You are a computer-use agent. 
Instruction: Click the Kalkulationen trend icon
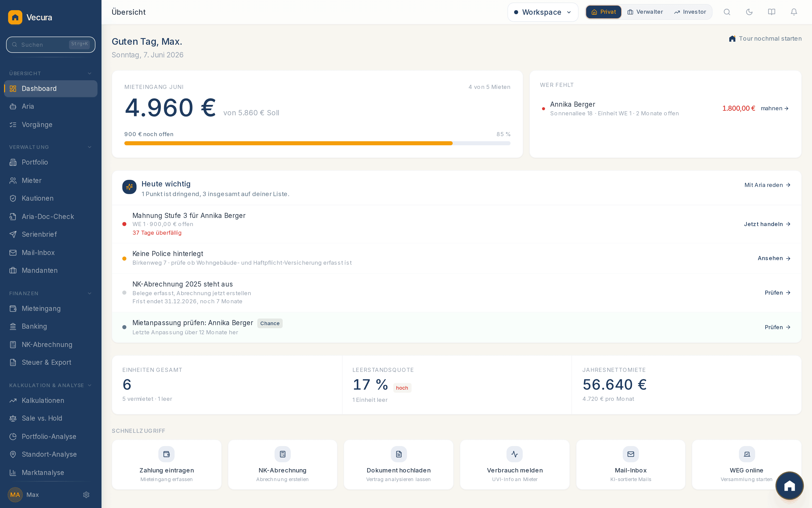click(x=13, y=401)
